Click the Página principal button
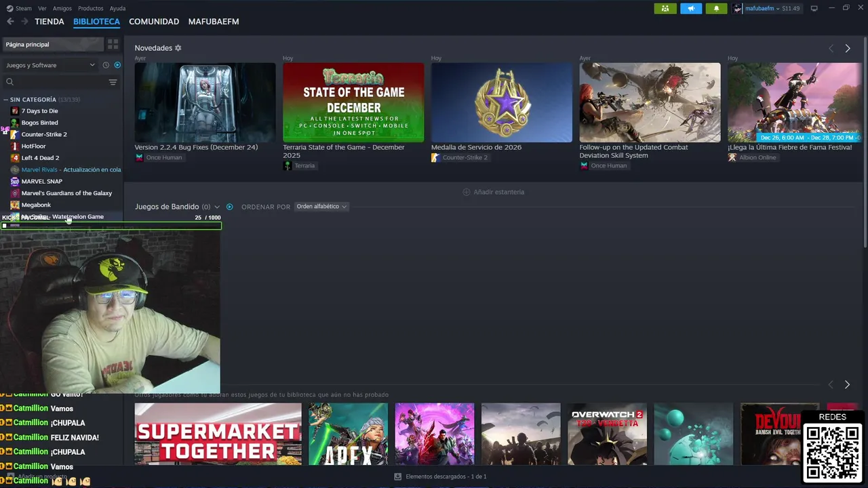This screenshot has width=868, height=488. (x=52, y=44)
